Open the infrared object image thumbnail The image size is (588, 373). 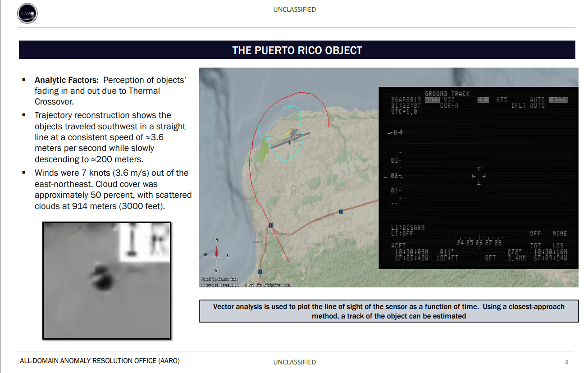[x=107, y=280]
